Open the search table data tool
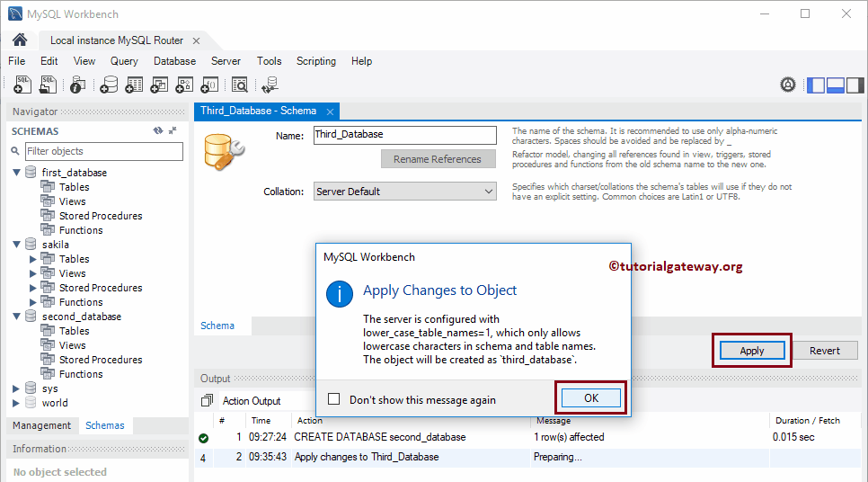The width and height of the screenshot is (868, 482). coord(240,85)
